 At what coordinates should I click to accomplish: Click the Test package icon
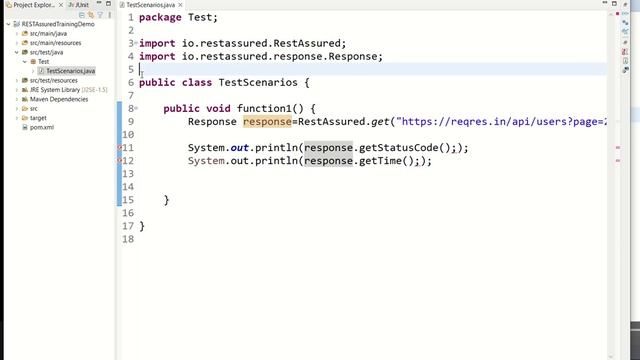click(33, 62)
